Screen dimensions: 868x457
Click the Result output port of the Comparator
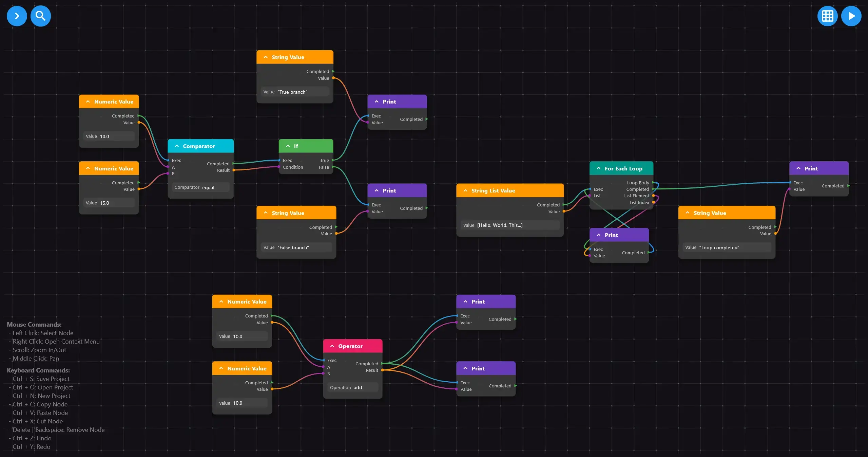pyautogui.click(x=233, y=170)
